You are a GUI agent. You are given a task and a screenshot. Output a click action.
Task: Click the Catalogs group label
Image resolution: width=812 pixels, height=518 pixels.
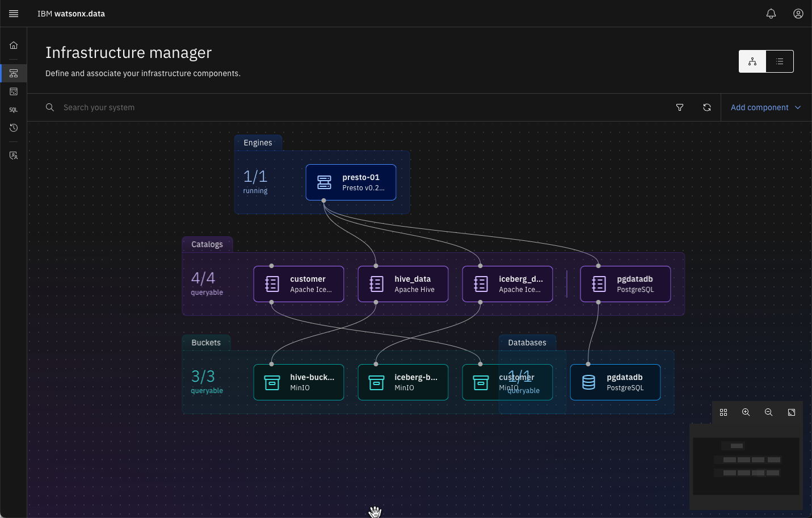(x=207, y=244)
